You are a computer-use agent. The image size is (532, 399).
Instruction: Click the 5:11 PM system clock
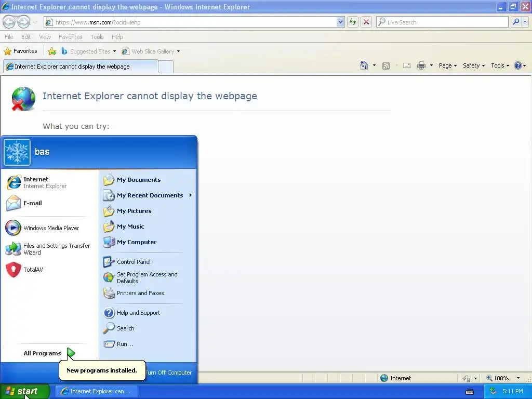point(513,391)
